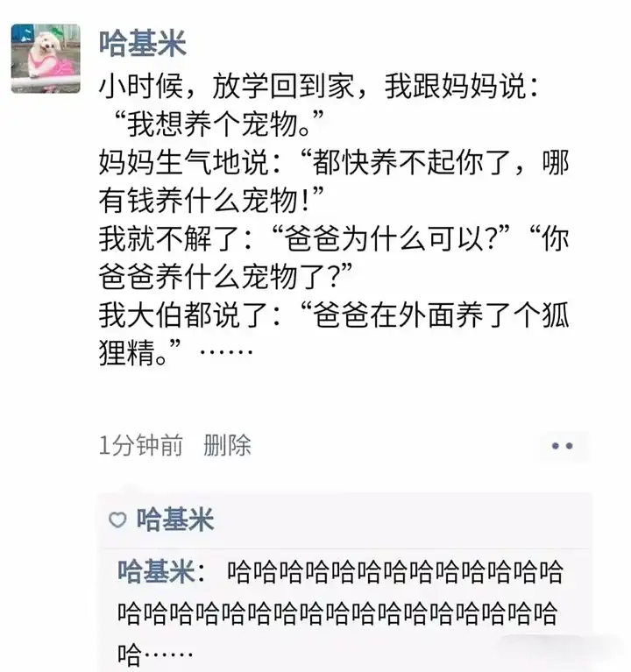The image size is (631, 672).
Task: Tap the divider area below the likes row
Action: click(x=346, y=548)
